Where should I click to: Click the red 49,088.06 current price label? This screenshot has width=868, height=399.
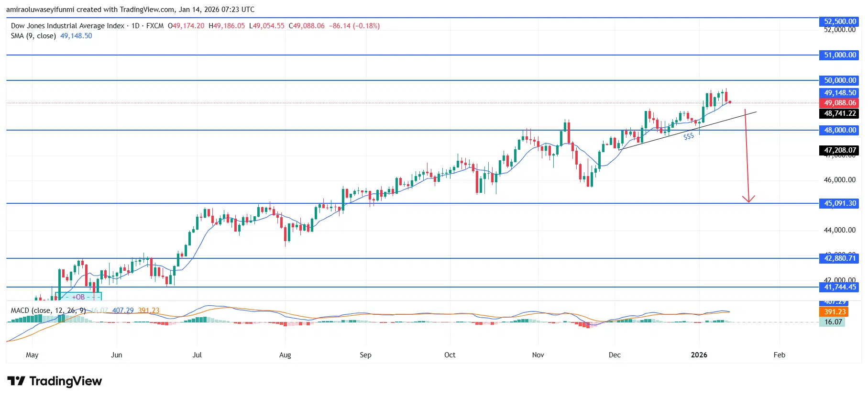[840, 103]
